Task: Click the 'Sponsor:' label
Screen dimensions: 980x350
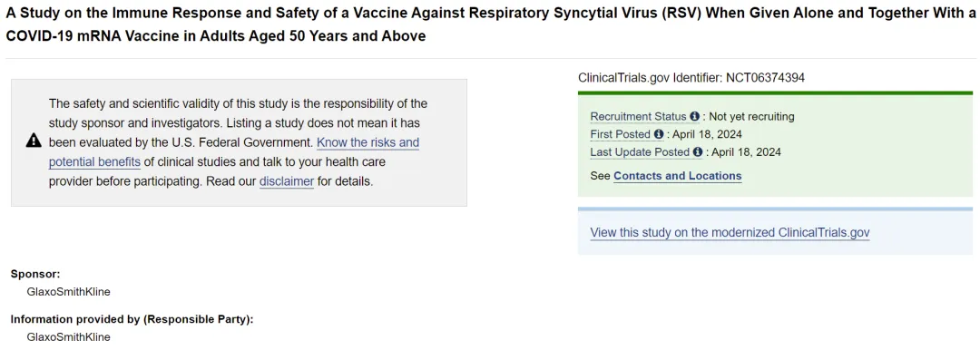Action: click(x=35, y=274)
